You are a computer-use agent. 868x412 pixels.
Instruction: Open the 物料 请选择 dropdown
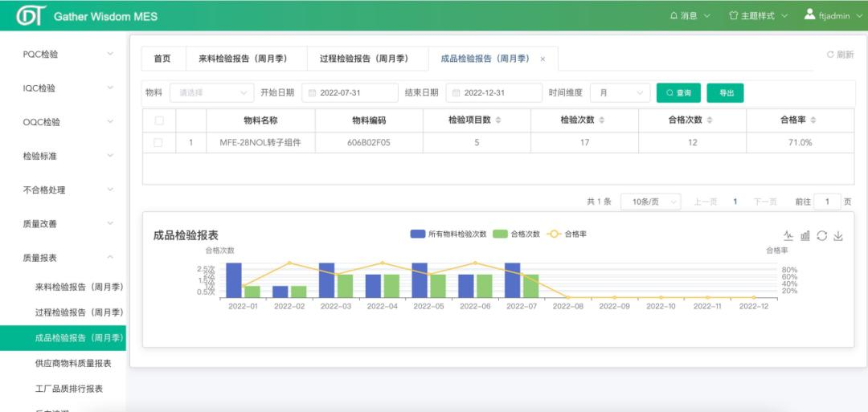coord(211,92)
